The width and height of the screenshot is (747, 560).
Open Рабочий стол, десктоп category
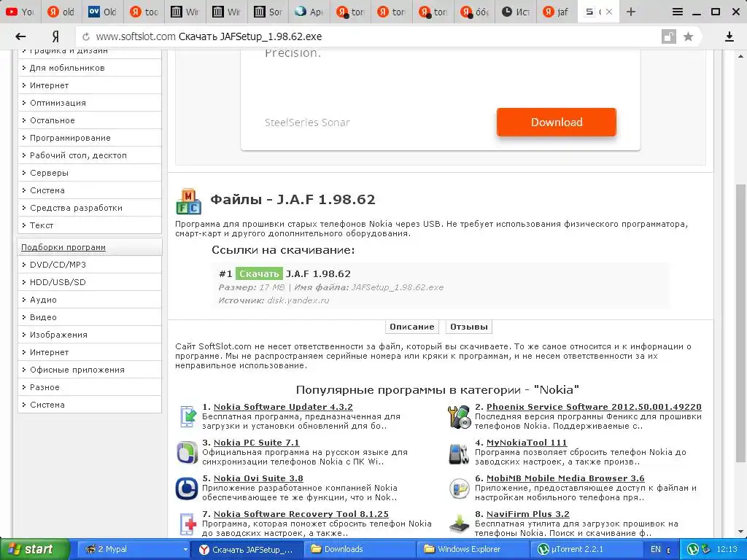click(x=90, y=155)
